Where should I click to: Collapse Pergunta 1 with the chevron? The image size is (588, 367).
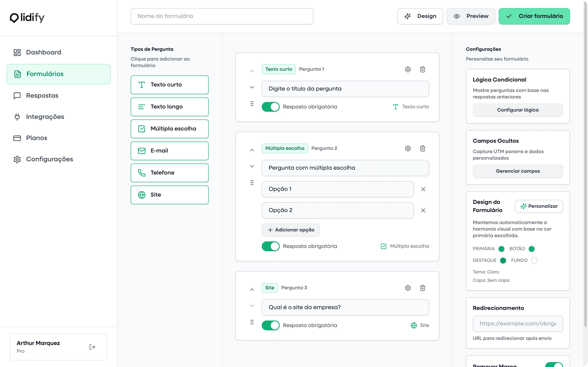click(252, 71)
